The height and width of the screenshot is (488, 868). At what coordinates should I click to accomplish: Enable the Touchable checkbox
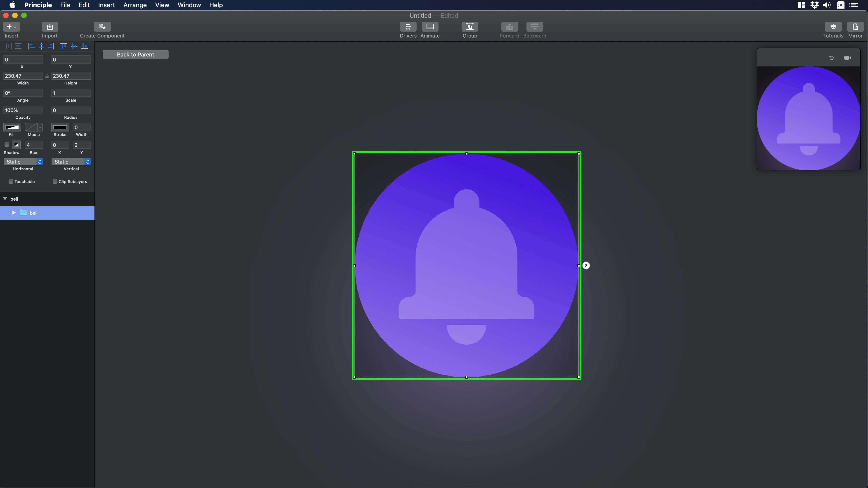click(11, 181)
